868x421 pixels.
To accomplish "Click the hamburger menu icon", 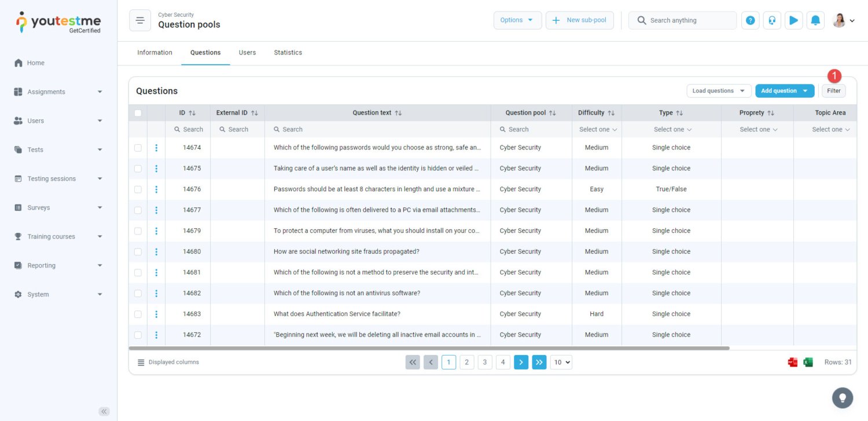I will (x=139, y=20).
